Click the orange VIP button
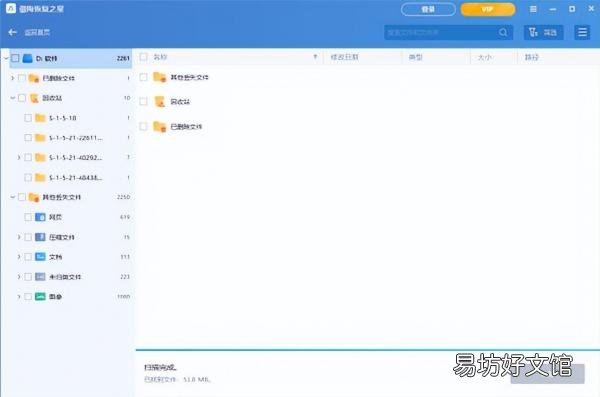 (x=488, y=9)
